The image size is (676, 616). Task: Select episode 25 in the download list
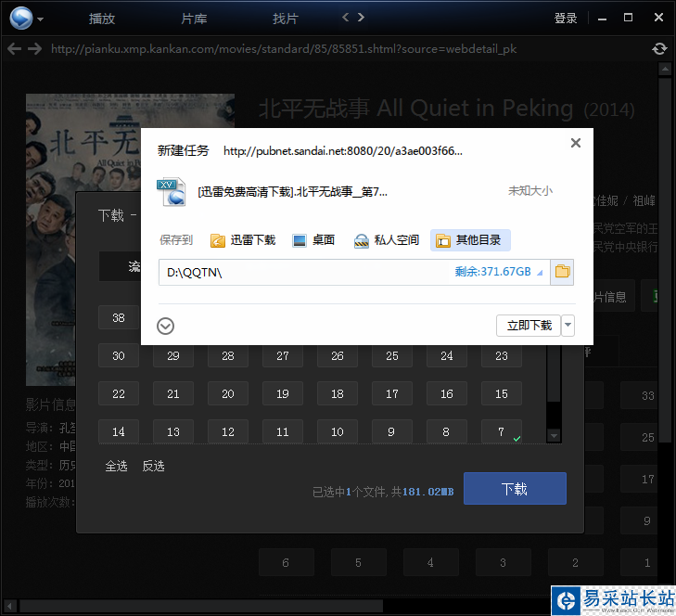(x=392, y=355)
